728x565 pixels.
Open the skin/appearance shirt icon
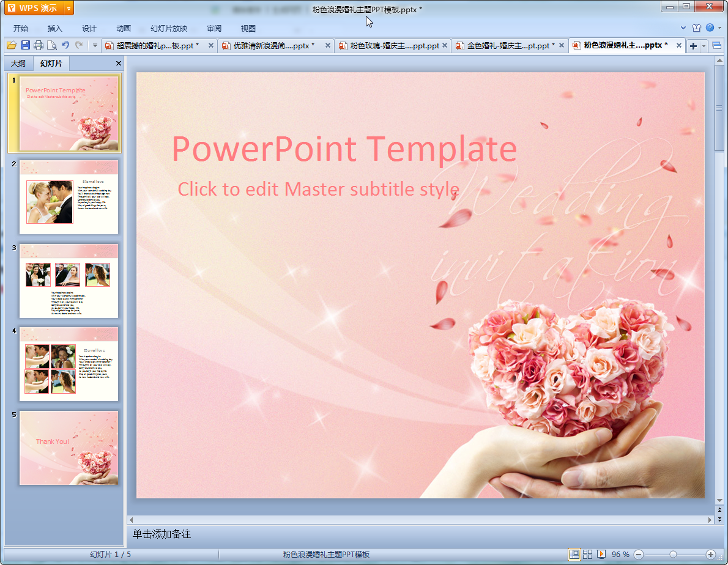click(696, 28)
